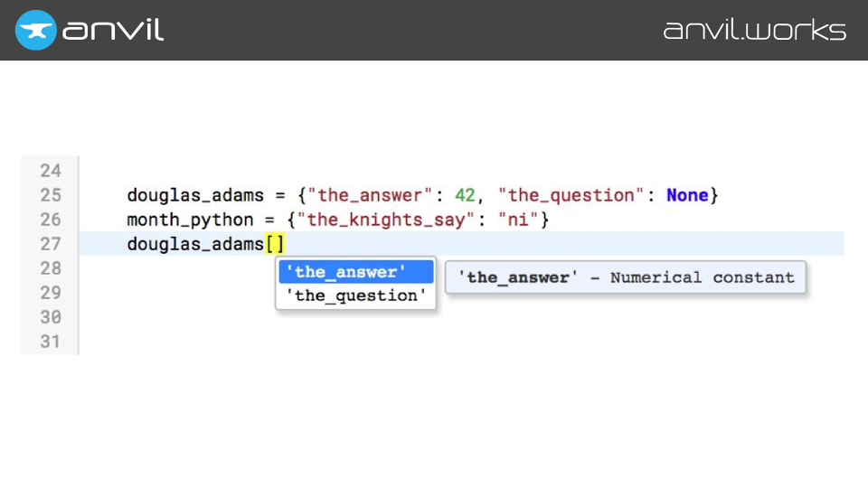The height and width of the screenshot is (488, 868).
Task: Click line number 24 in gutter
Action: point(51,171)
